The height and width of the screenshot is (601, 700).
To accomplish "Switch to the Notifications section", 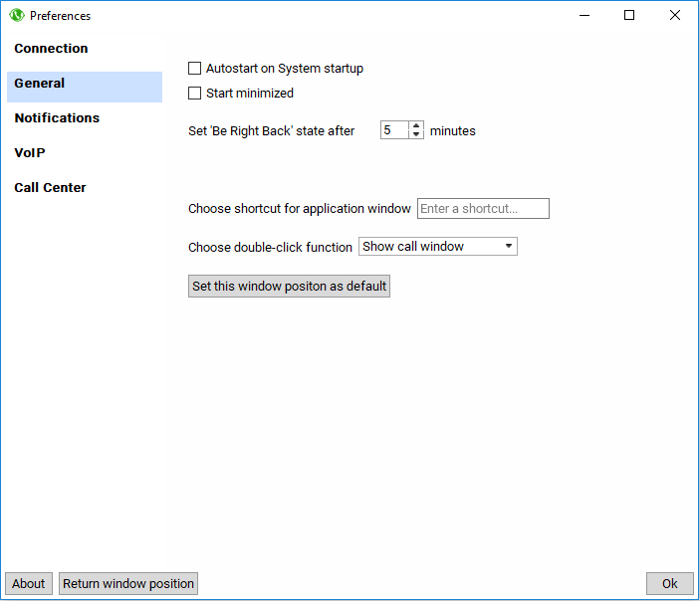I will point(57,118).
